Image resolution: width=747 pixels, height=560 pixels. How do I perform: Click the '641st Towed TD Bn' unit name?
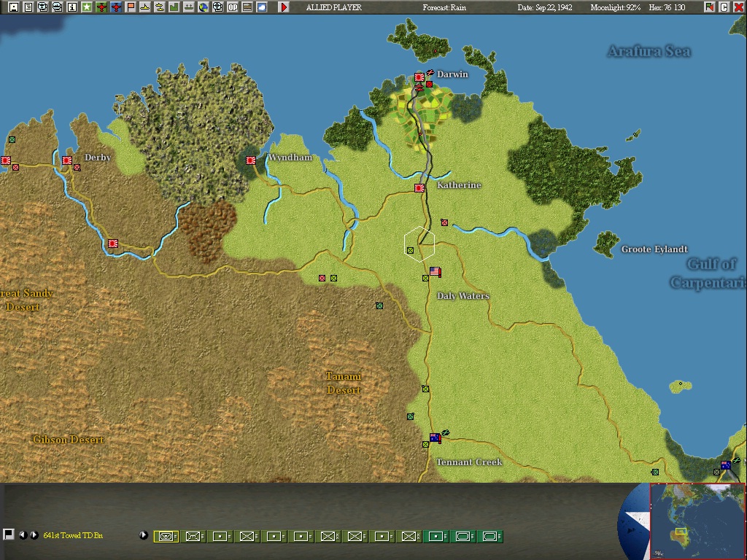click(x=73, y=535)
